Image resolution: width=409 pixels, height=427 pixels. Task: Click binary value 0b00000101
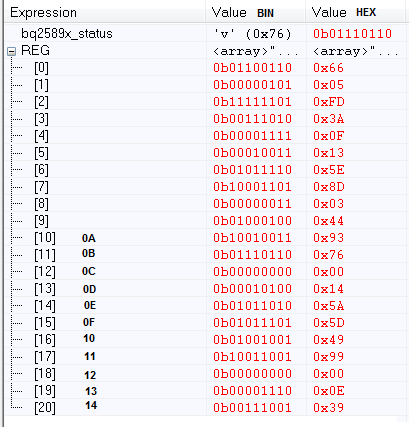click(253, 85)
